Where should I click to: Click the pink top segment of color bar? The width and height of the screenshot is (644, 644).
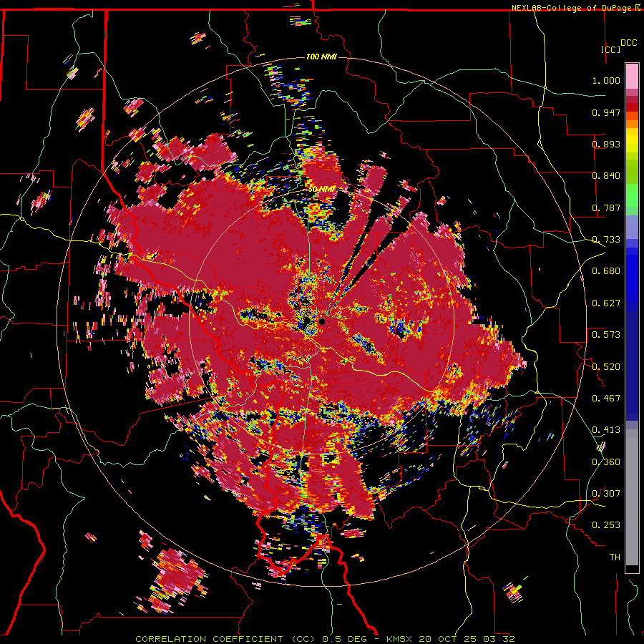click(x=632, y=76)
